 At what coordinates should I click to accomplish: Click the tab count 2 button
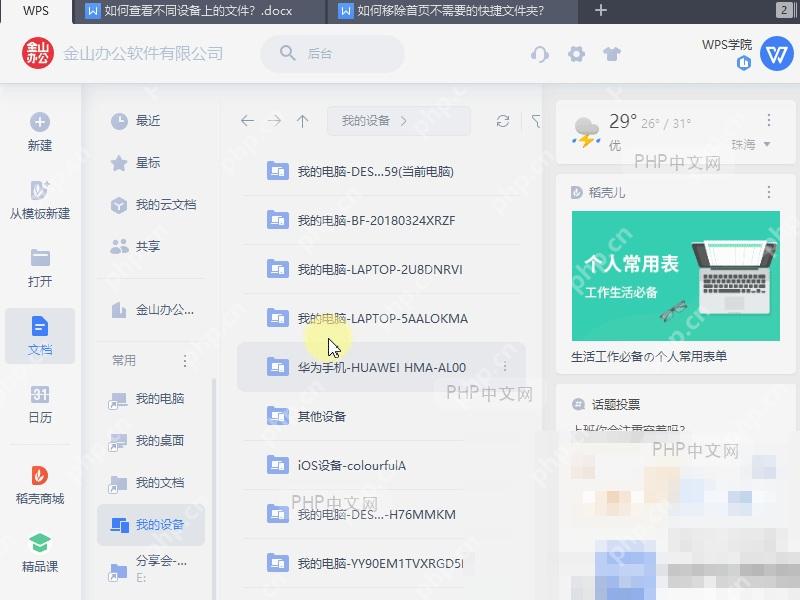point(784,10)
